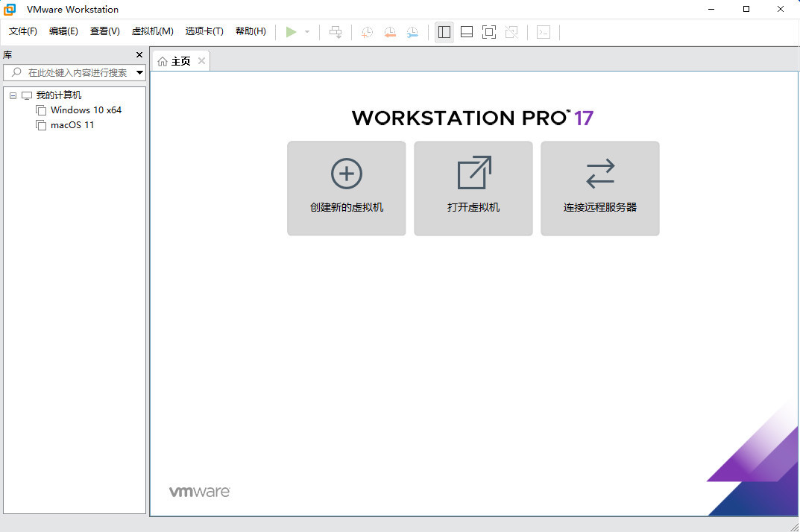Toggle full screen mode from the toolbar
The image size is (800, 532).
pyautogui.click(x=489, y=32)
